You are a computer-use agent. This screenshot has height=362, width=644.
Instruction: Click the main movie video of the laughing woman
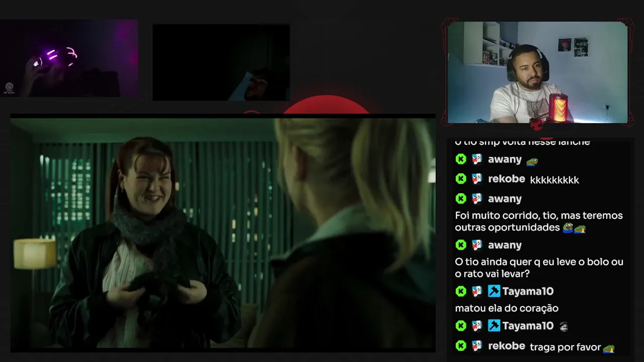223,233
